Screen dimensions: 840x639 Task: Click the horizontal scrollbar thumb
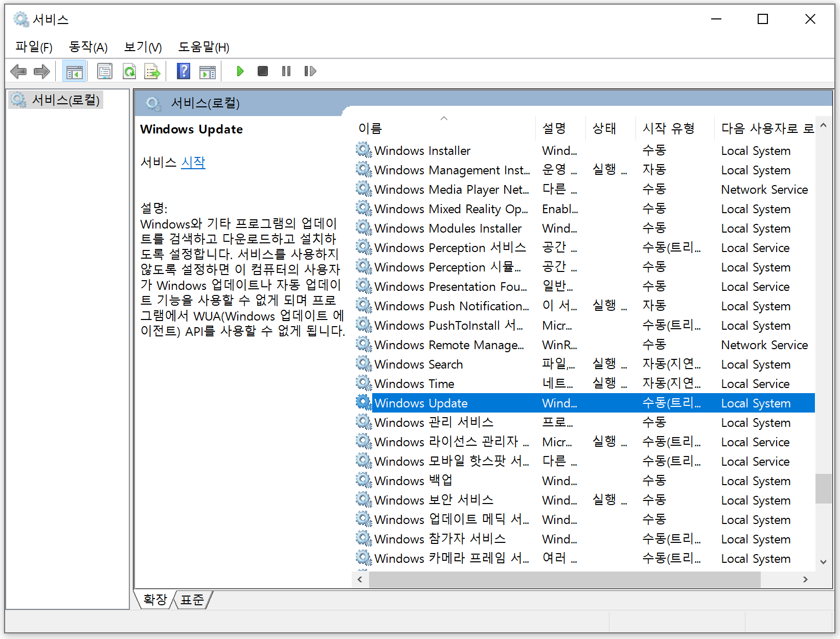point(565,579)
